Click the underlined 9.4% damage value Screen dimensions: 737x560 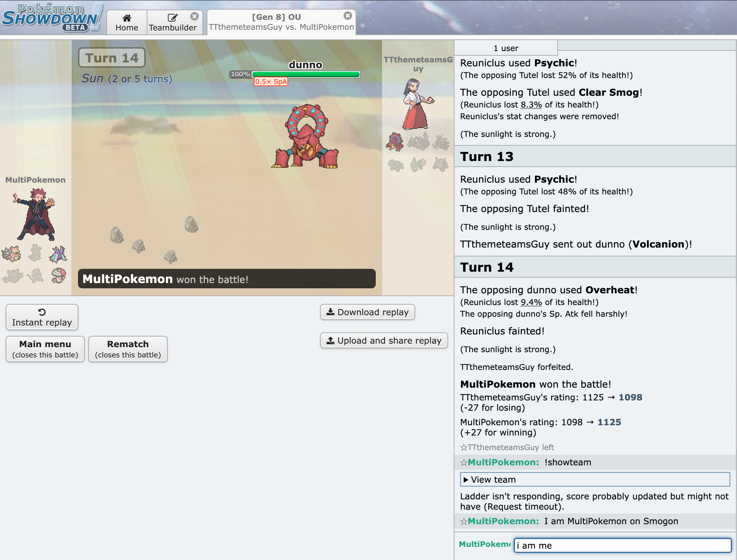coord(531,302)
